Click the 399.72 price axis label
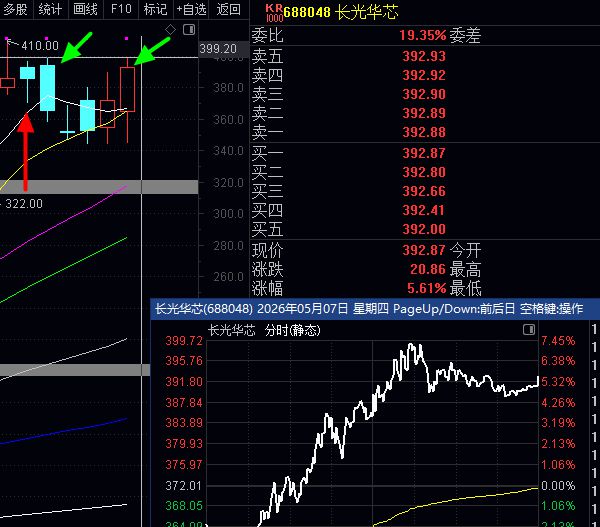The width and height of the screenshot is (600, 527). point(184,341)
